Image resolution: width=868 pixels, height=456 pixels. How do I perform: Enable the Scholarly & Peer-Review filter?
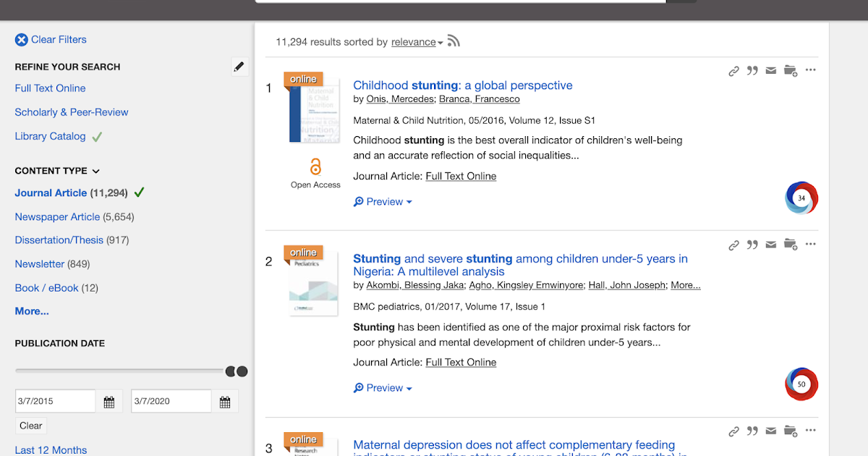71,112
